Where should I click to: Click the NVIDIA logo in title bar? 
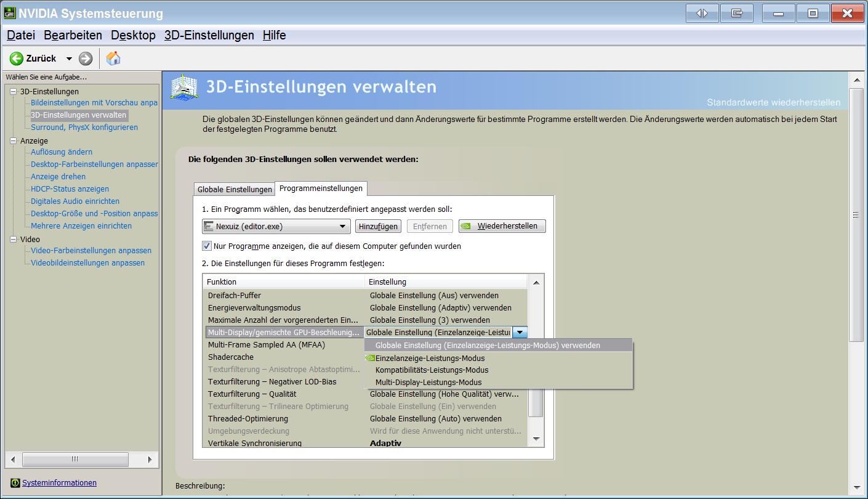pos(9,13)
